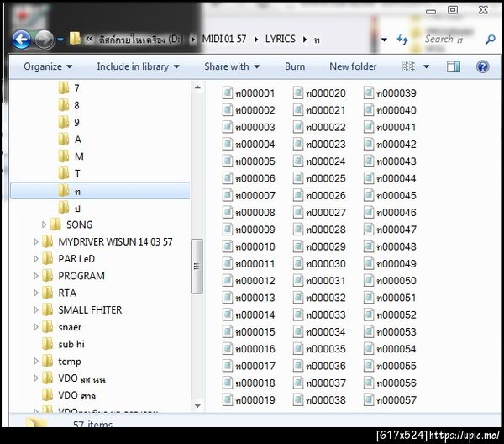Click file name ท000022
Viewport: 504px width, 444px height.
click(x=326, y=128)
